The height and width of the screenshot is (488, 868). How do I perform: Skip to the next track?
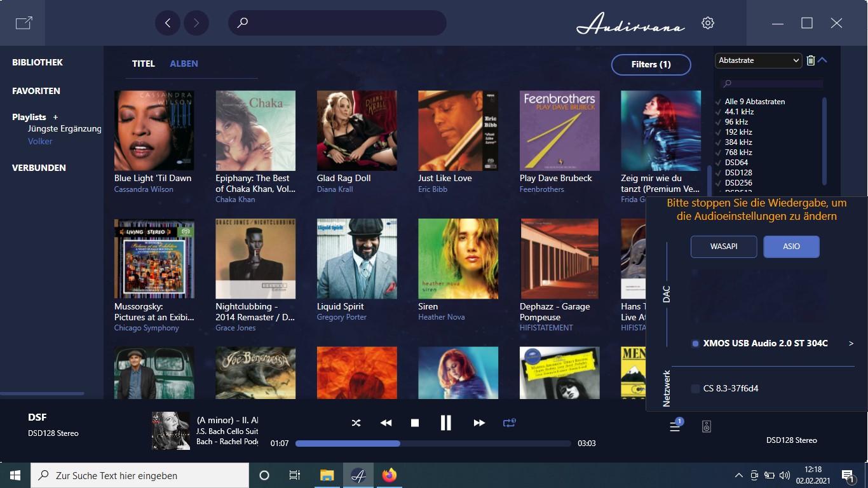click(x=479, y=423)
